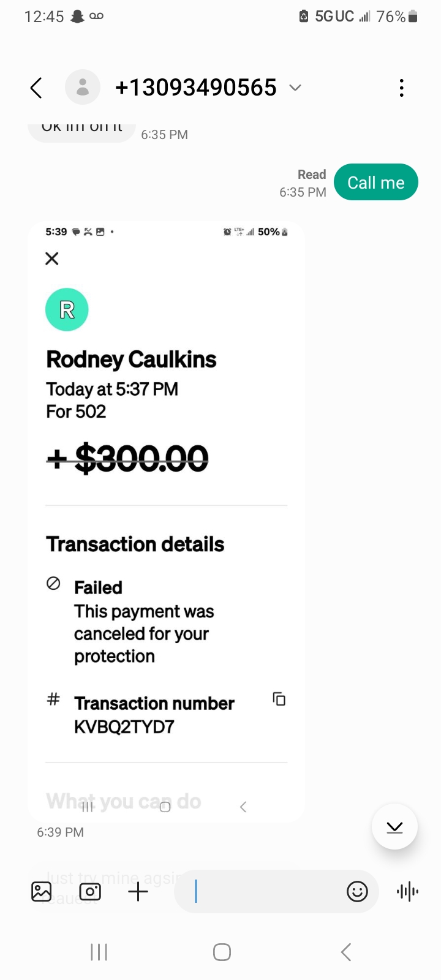Viewport: 441px width, 980px height.
Task: Start a voice message recording
Action: 407,892
